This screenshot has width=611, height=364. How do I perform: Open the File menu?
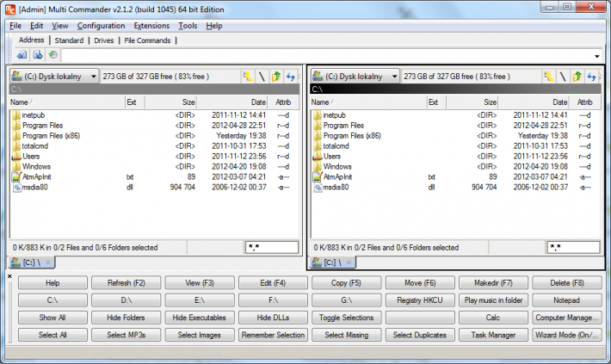(x=15, y=26)
